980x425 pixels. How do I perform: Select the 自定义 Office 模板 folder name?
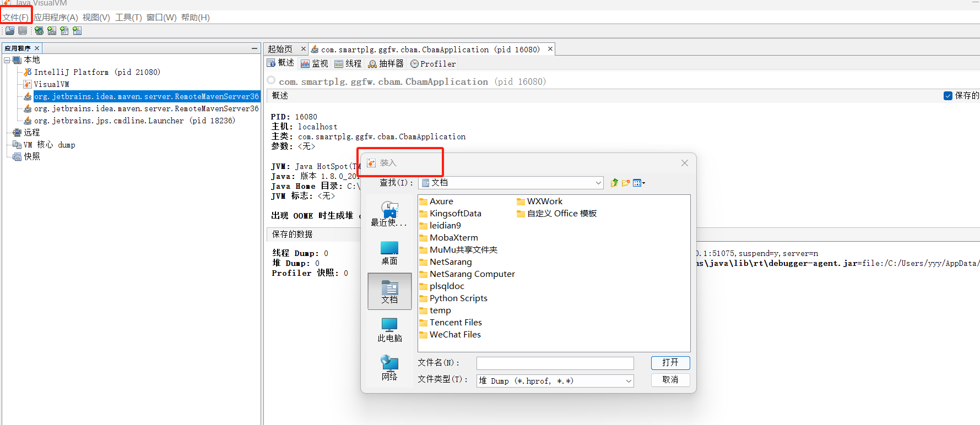562,214
